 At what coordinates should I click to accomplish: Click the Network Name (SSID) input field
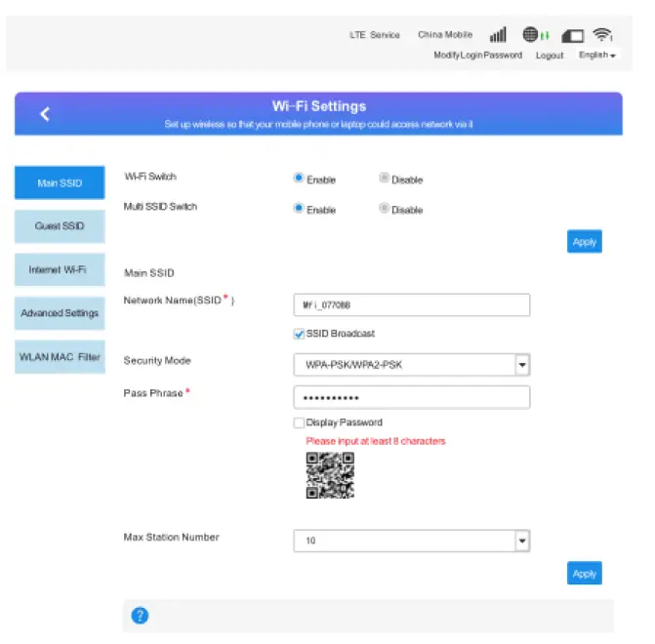tap(412, 304)
